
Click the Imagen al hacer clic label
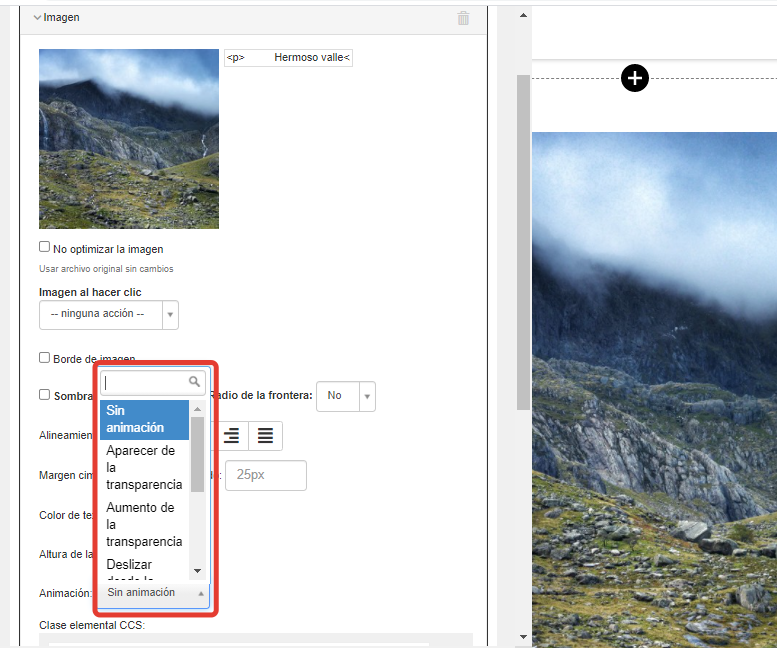(90, 292)
